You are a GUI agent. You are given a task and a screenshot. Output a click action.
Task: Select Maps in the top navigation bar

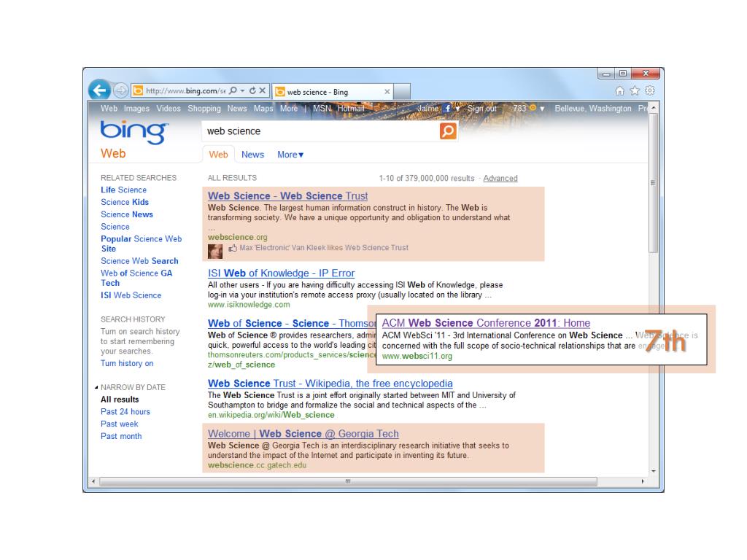263,109
